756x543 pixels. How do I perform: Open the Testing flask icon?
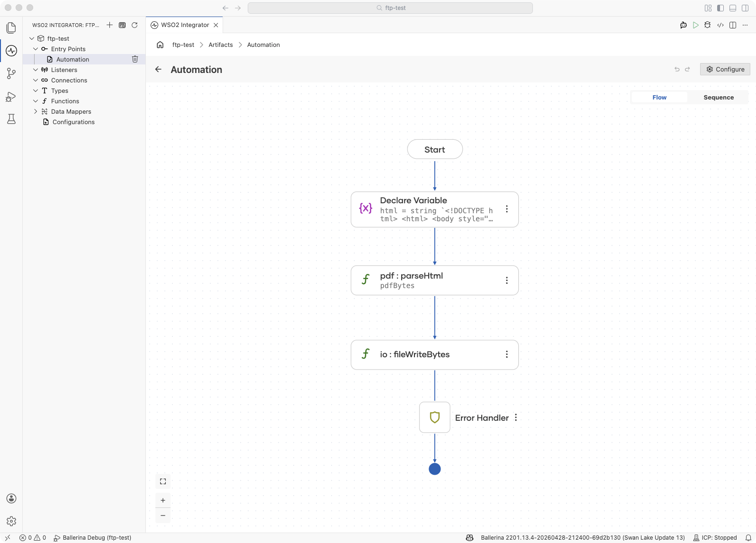[11, 119]
